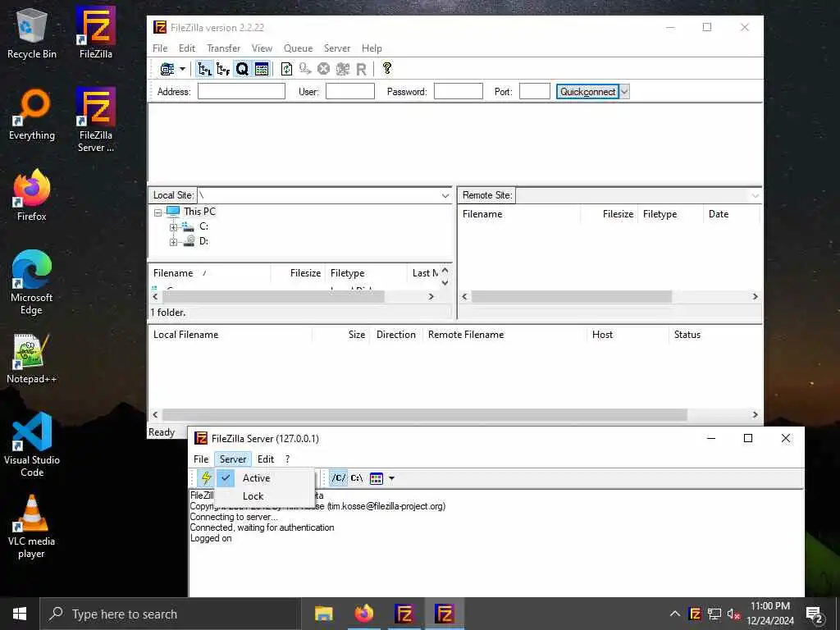Open the ? menu in FileZilla Server
840x630 pixels.
pyautogui.click(x=288, y=459)
